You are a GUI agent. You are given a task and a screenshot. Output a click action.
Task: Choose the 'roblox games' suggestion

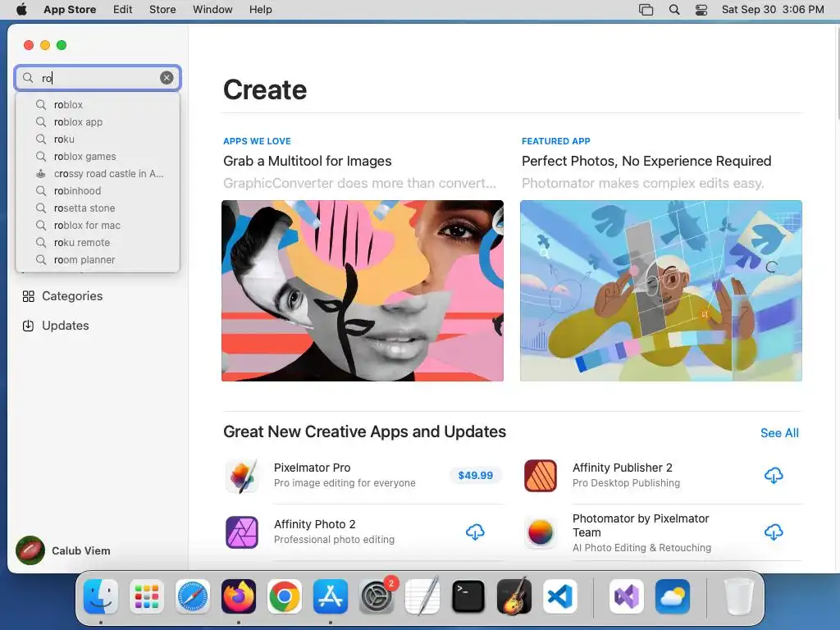(x=98, y=157)
